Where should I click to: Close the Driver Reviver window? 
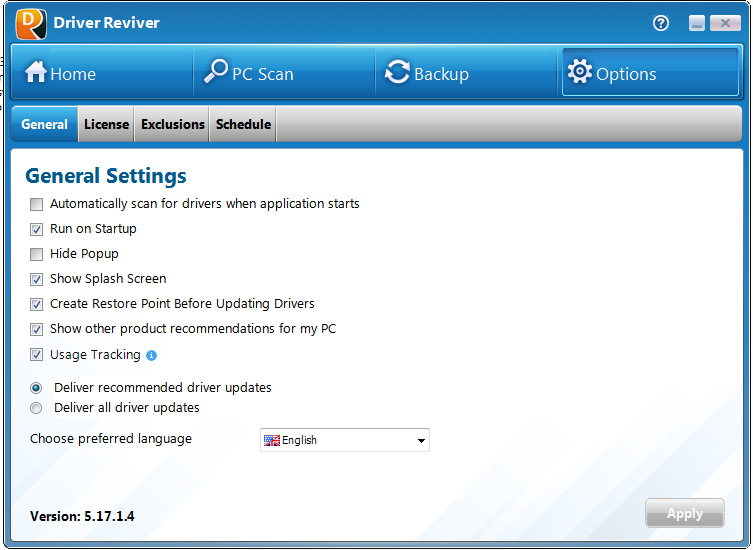(725, 23)
